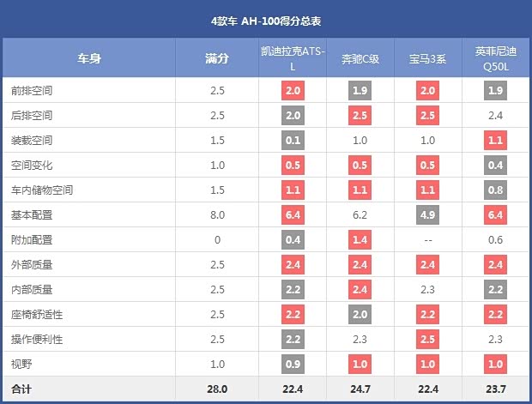Click the Benz total score 24.7

coord(360,389)
